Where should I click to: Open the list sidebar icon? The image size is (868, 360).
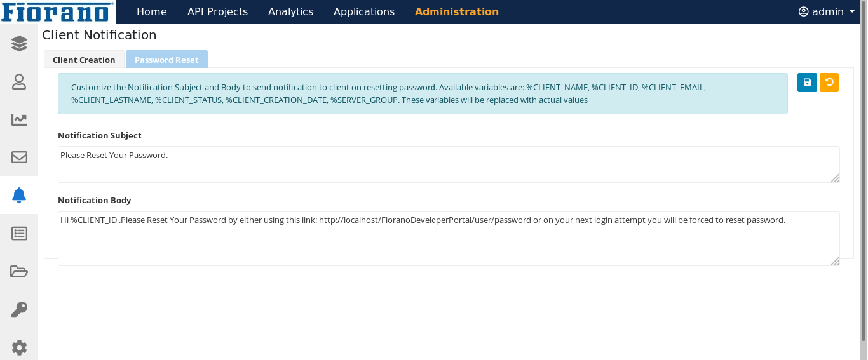(19, 234)
